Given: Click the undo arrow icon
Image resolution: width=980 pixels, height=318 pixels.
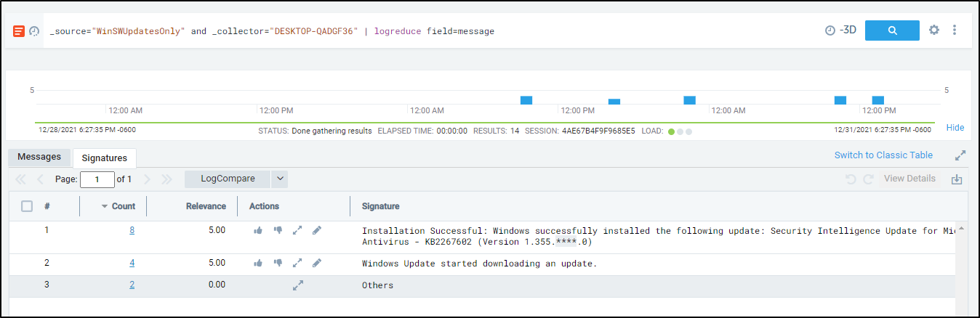Looking at the screenshot, I should (851, 179).
